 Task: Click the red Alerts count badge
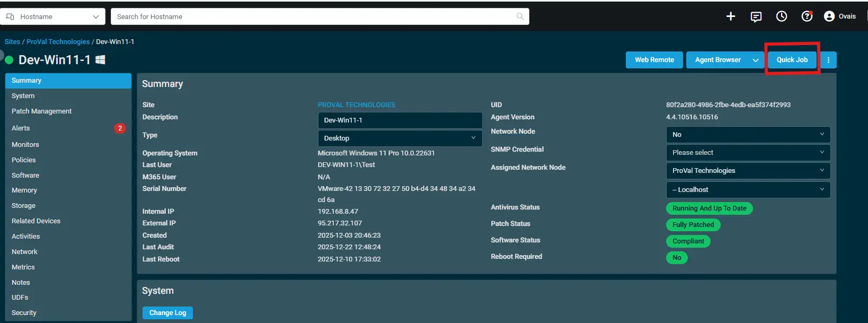coord(120,128)
